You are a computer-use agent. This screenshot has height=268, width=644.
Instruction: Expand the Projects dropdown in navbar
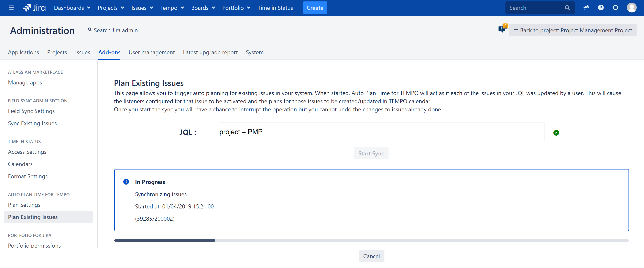click(111, 8)
